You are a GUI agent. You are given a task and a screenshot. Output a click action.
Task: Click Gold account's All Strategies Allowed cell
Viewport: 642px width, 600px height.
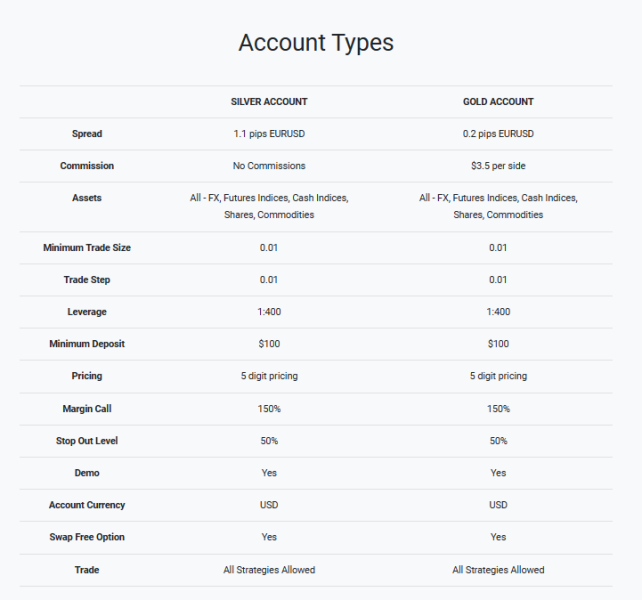point(498,570)
